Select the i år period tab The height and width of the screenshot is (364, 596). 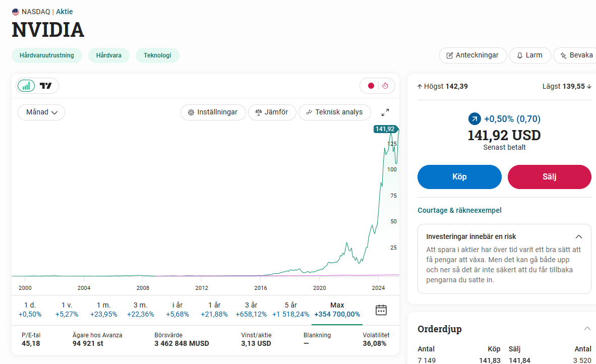pyautogui.click(x=177, y=310)
